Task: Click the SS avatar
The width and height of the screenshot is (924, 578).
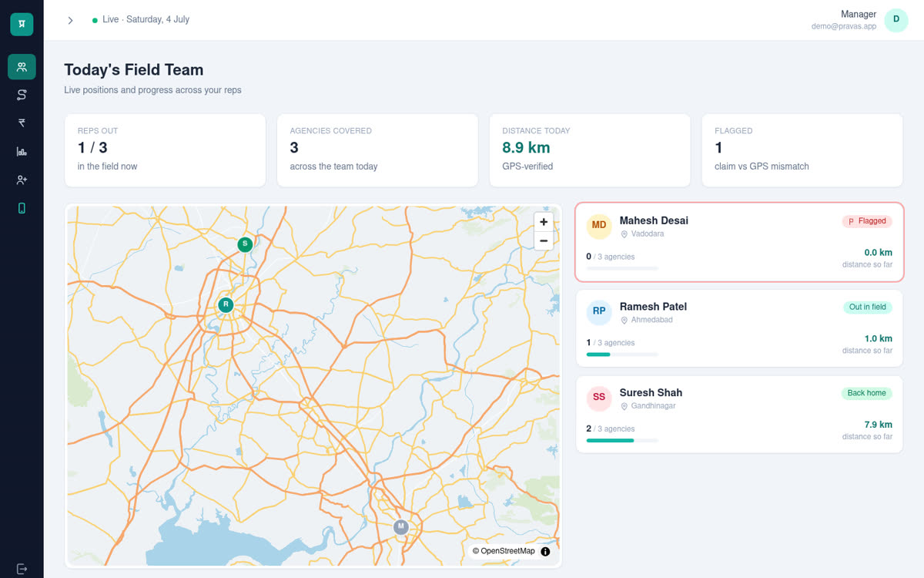Action: [x=599, y=398]
